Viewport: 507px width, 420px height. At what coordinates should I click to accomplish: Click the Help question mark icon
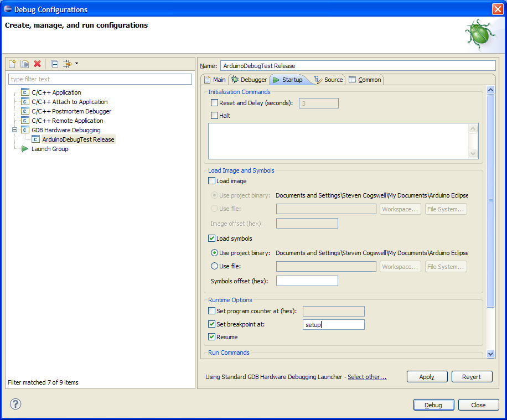[15, 405]
